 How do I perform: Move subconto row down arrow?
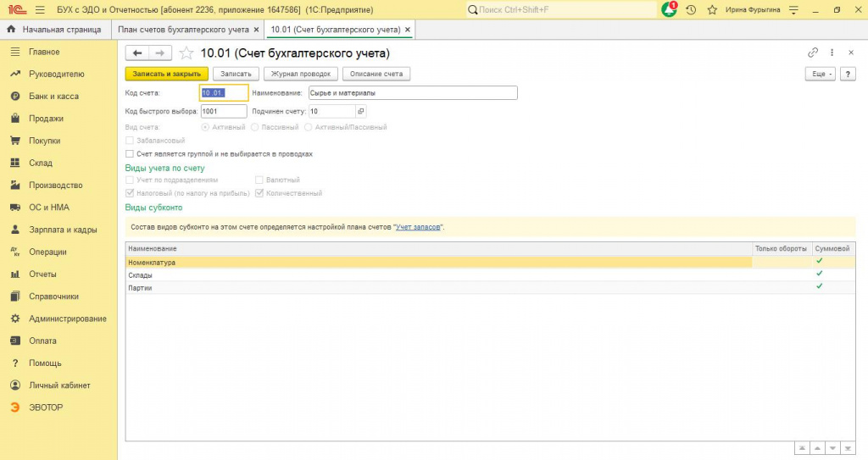click(832, 448)
